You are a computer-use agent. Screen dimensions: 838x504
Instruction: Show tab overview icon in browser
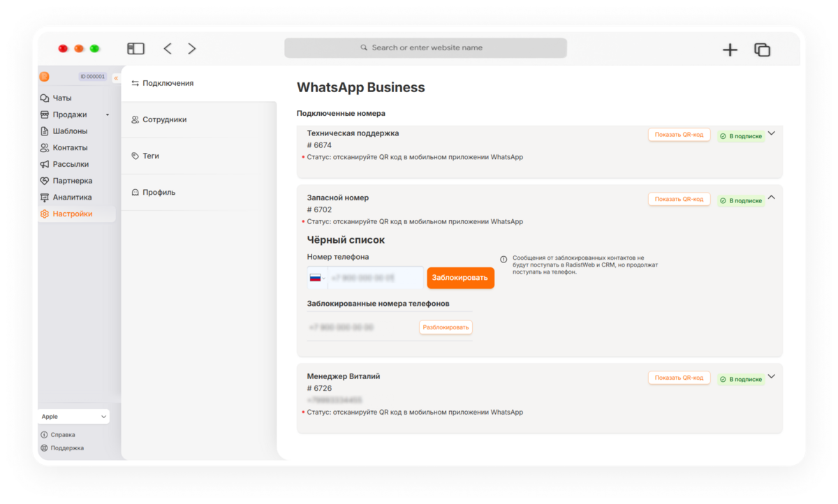pyautogui.click(x=762, y=50)
